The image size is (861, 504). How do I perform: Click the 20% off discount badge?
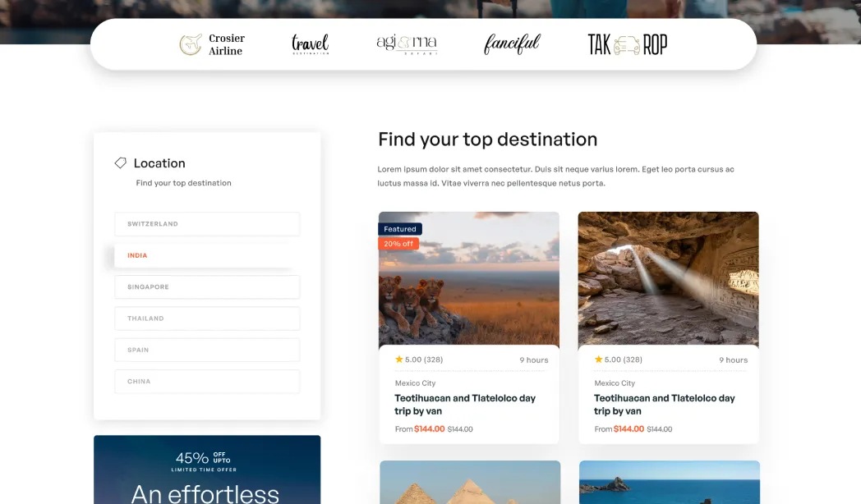pyautogui.click(x=398, y=244)
